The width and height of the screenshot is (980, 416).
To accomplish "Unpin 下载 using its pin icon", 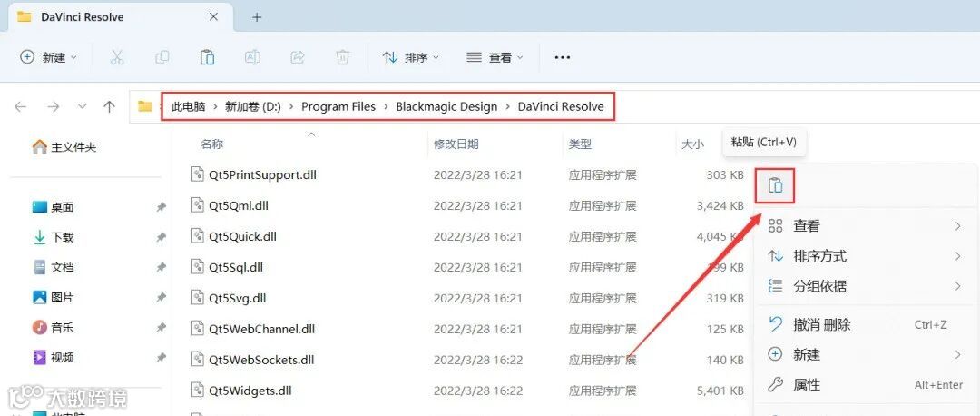I will click(x=161, y=237).
